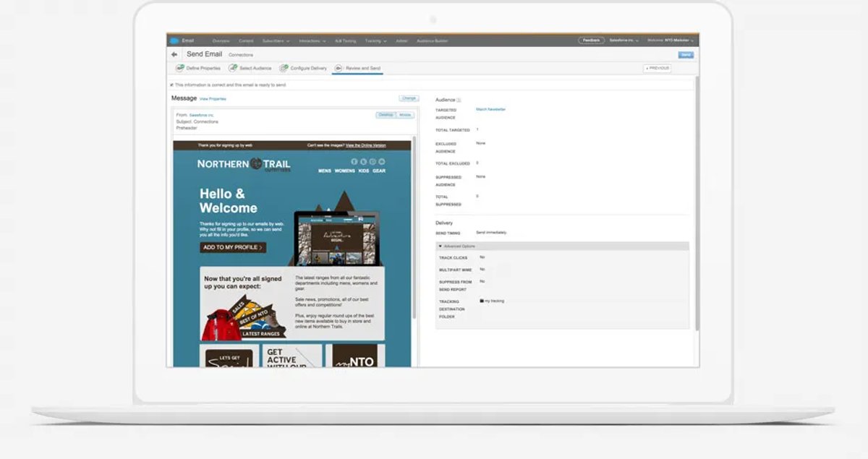Viewport: 868px width, 459px height.
Task: Click the Northern Trail compass logo
Action: [x=256, y=164]
